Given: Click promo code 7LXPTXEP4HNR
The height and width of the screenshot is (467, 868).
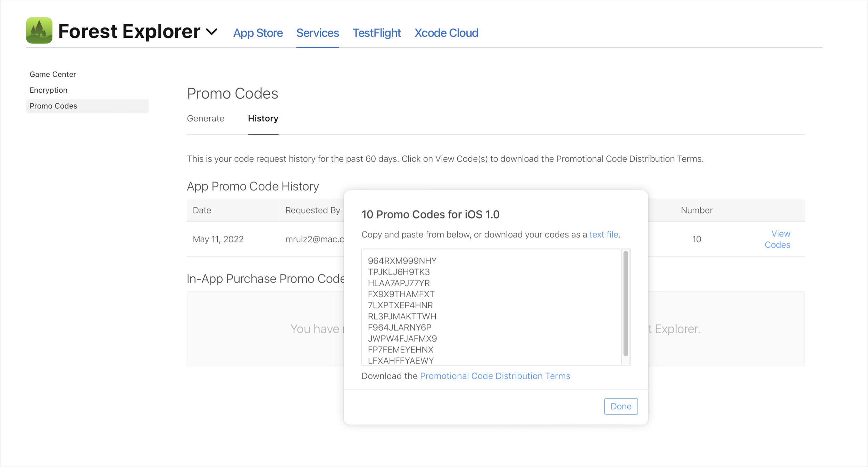Looking at the screenshot, I should [400, 305].
